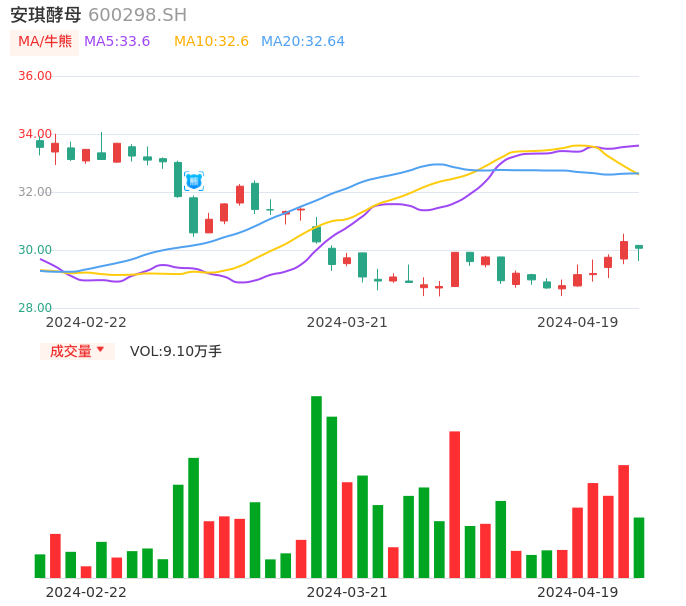Open the 成交量 indicator dropdown arrow
The image size is (686, 606).
click(x=100, y=350)
